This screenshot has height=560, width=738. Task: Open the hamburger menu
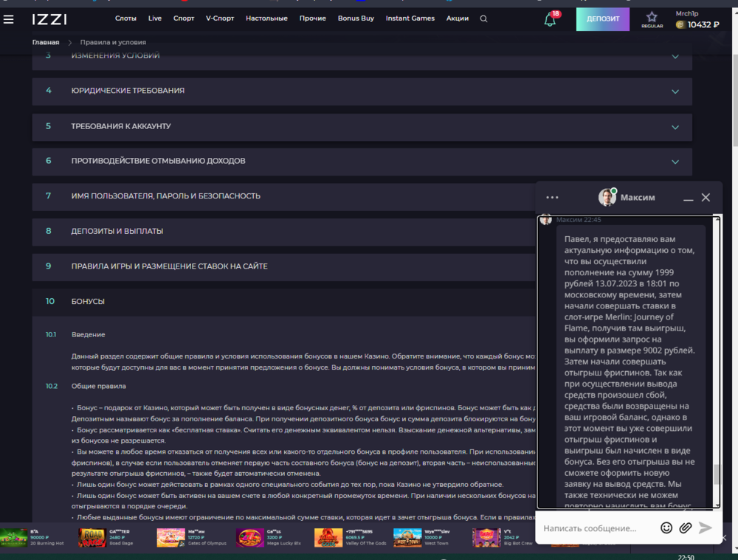[8, 19]
